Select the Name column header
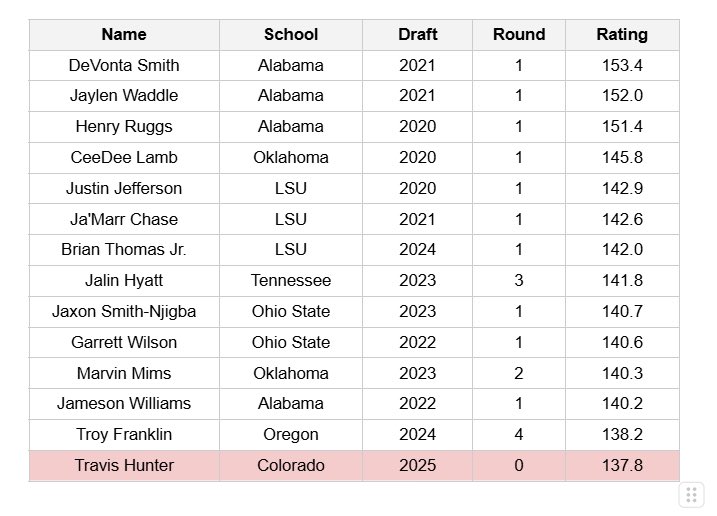This screenshot has width=717, height=516. point(124,35)
